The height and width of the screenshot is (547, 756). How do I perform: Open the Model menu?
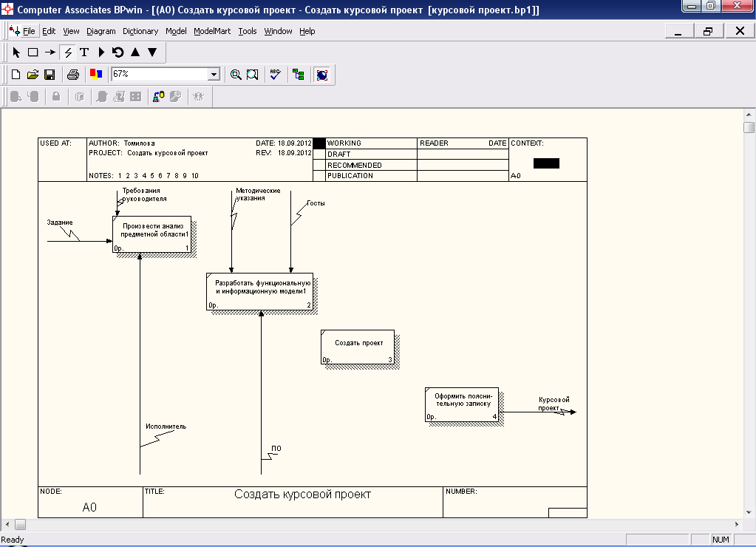point(176,31)
